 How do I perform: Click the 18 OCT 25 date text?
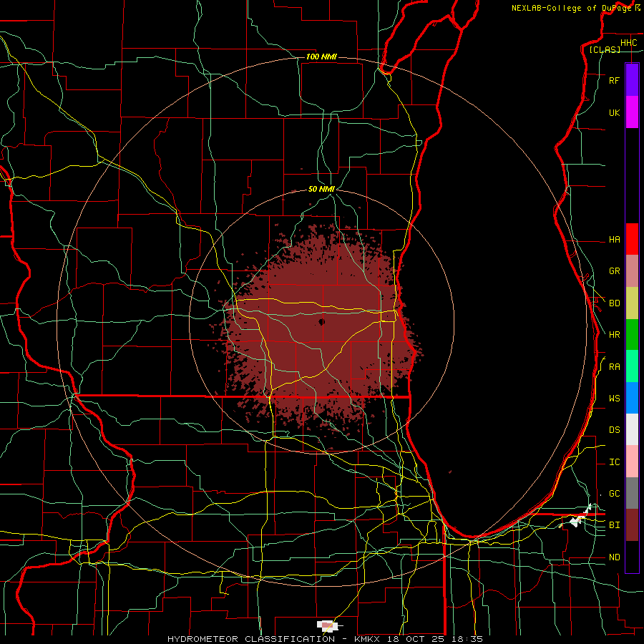pos(415,639)
